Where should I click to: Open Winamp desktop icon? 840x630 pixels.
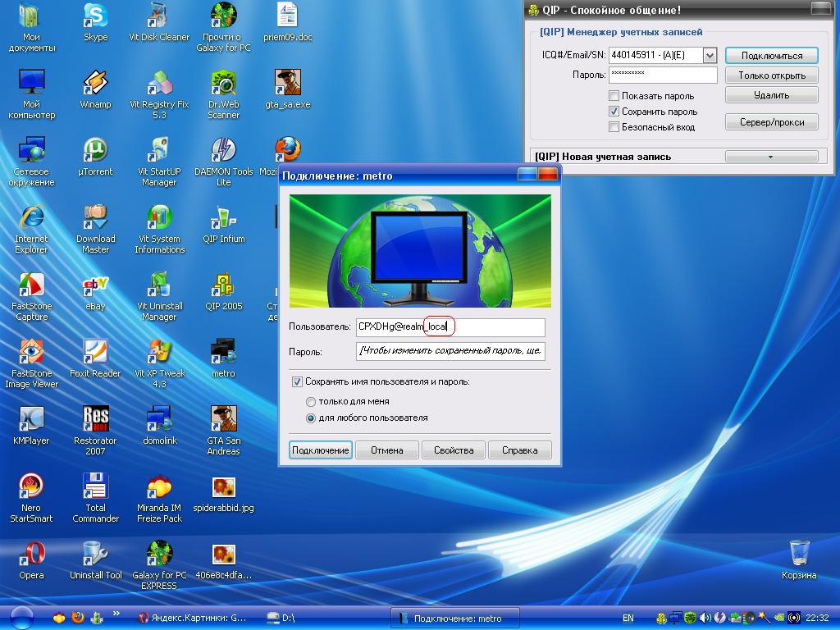(x=95, y=90)
